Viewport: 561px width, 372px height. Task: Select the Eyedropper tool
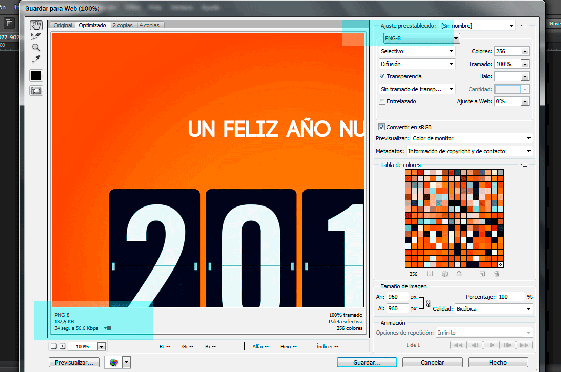pos(36,58)
